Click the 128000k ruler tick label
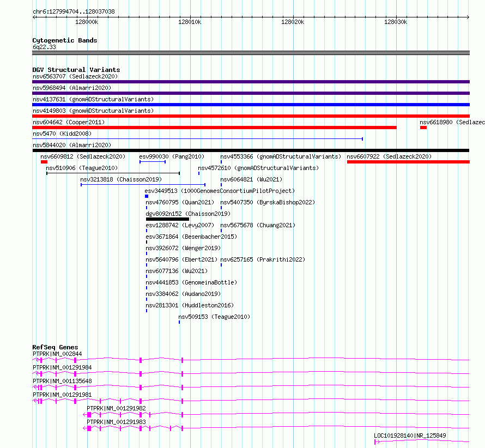Image resolution: width=485 pixels, height=448 pixels. click(87, 22)
